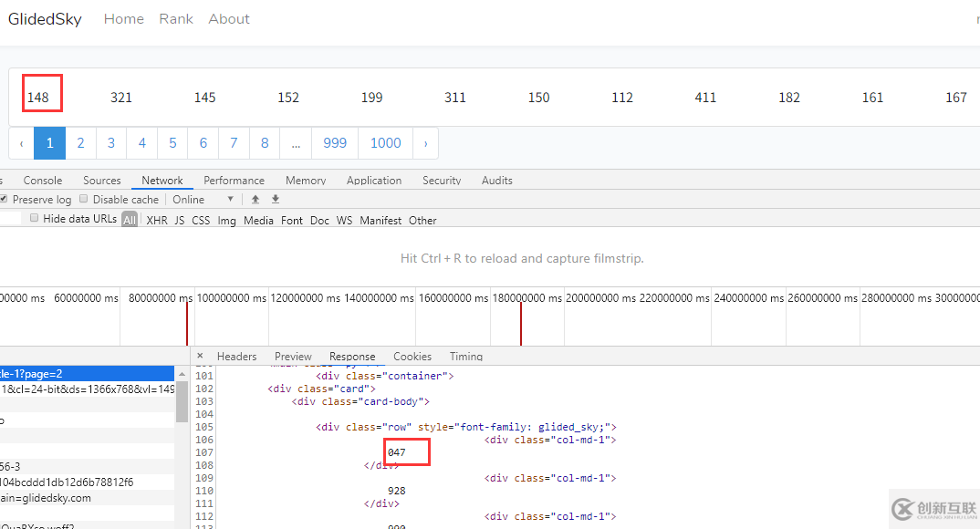Enable the Disable cache checkbox
The width and height of the screenshot is (980, 529).
[83, 199]
